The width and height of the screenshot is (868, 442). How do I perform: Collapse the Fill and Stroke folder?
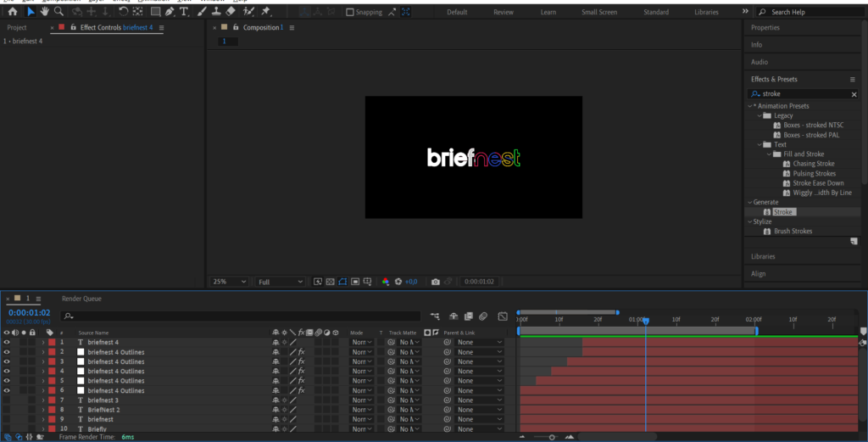tap(770, 154)
